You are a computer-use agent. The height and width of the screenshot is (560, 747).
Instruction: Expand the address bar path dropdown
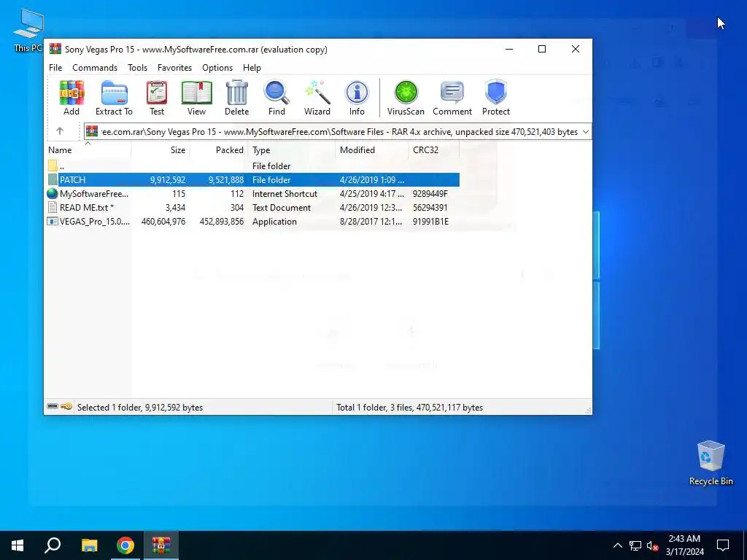point(586,132)
